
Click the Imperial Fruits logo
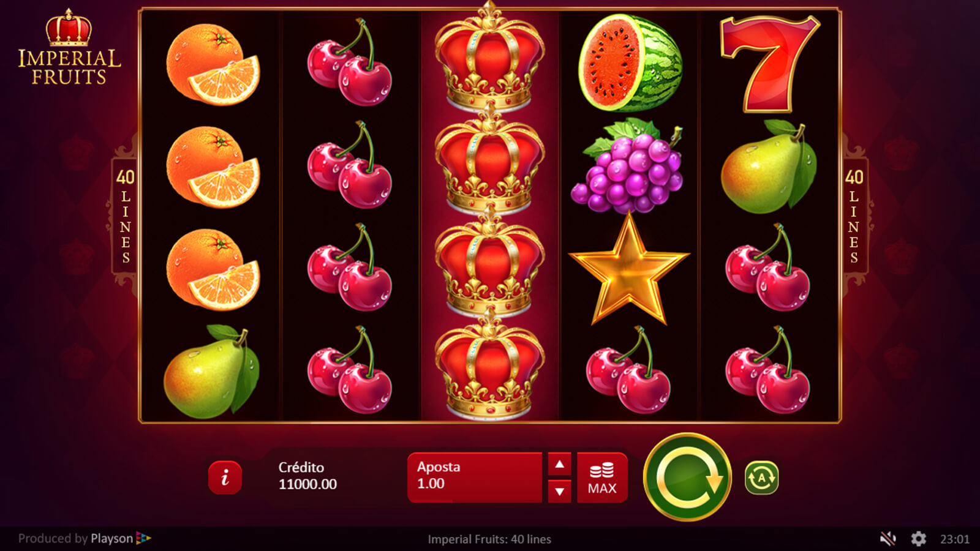click(x=69, y=47)
